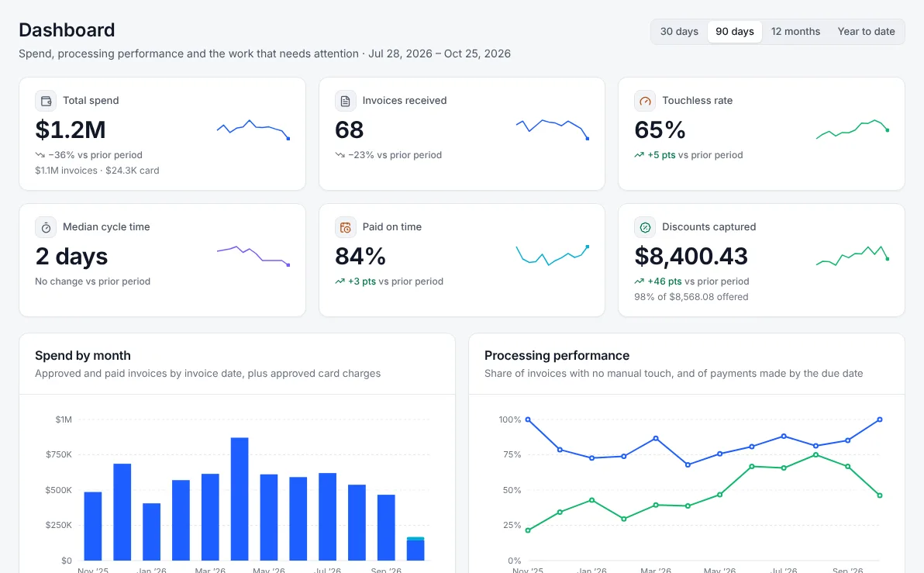The width and height of the screenshot is (924, 573).
Task: Click the first green line point near 25%
Action: click(x=527, y=530)
